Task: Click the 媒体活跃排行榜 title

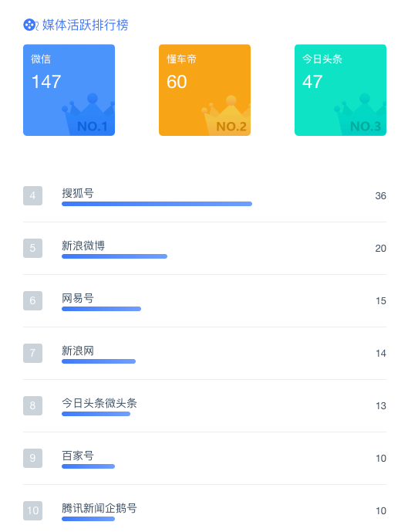Action: [x=86, y=25]
